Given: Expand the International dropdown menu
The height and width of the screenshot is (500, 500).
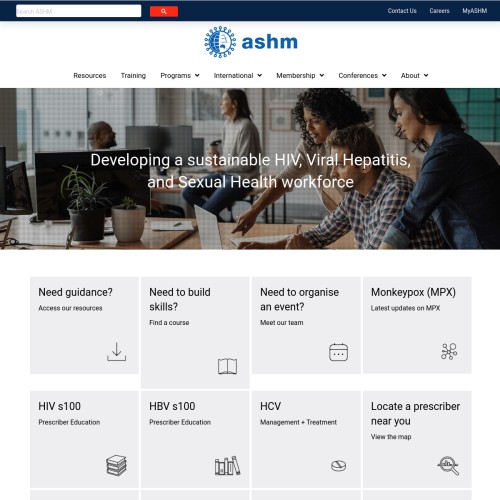Looking at the screenshot, I should (238, 75).
